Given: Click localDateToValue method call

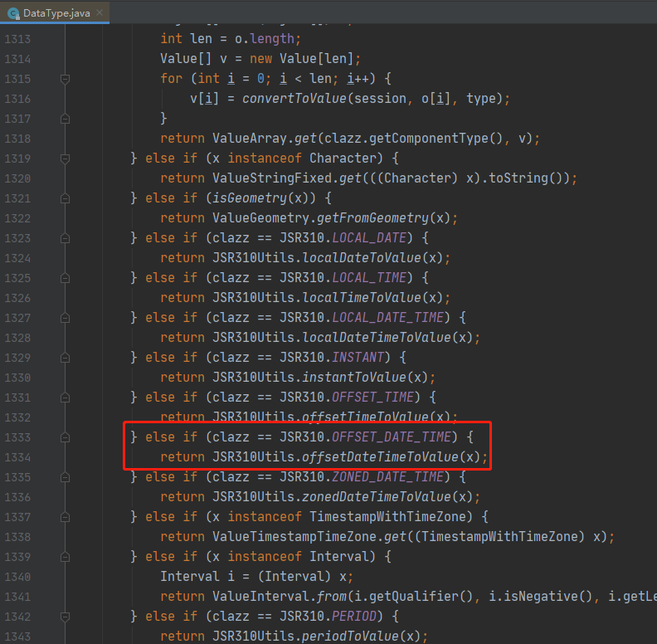Looking at the screenshot, I should 362,258.
